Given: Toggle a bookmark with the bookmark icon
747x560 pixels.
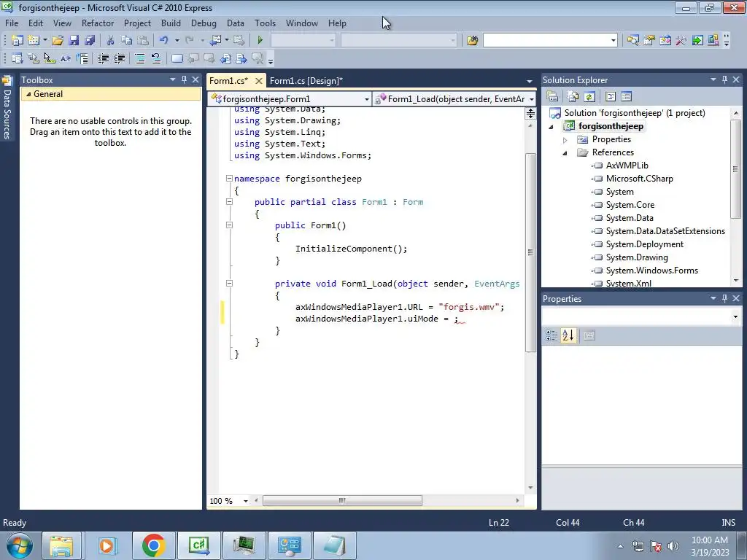Looking at the screenshot, I should (x=177, y=58).
